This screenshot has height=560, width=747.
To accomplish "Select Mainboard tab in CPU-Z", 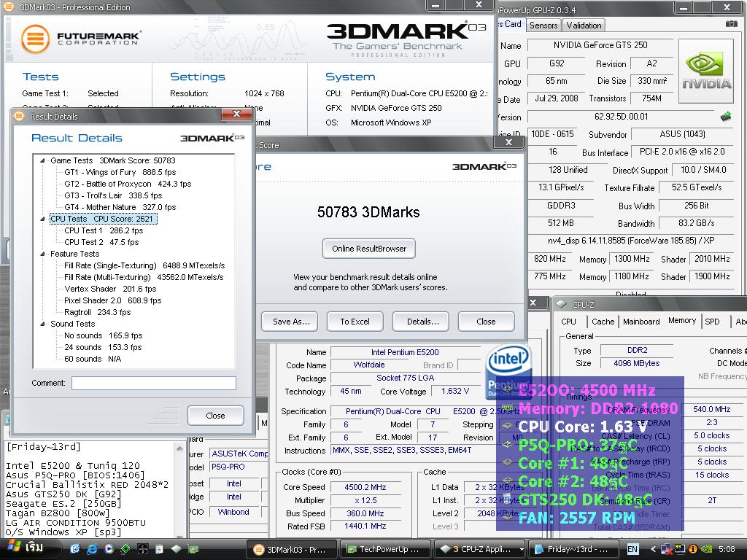I will [641, 322].
